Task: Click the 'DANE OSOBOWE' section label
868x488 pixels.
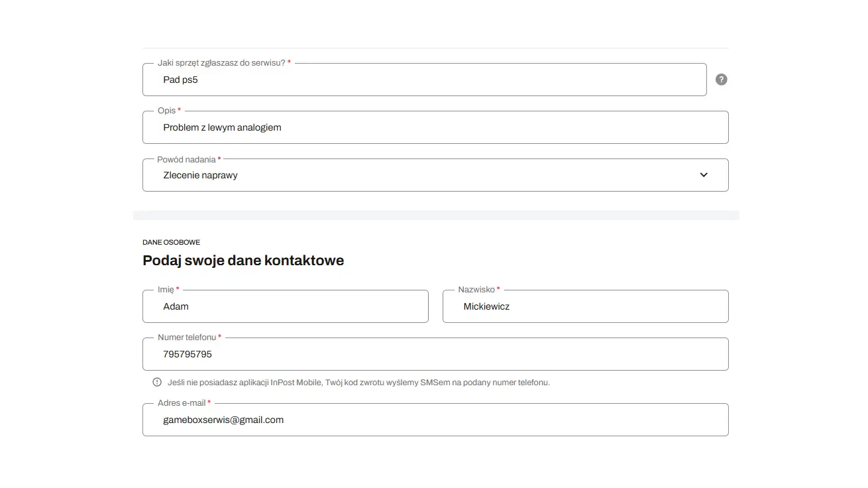Action: 171,243
